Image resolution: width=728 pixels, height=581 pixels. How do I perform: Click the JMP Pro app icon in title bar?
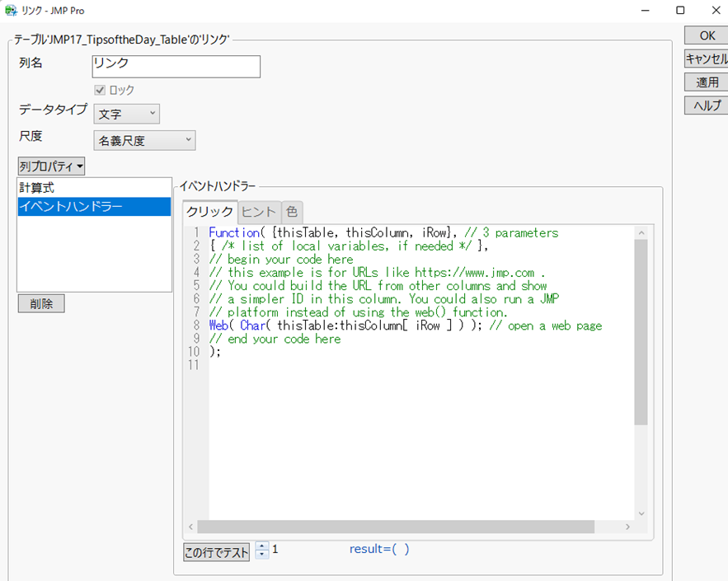coord(12,10)
